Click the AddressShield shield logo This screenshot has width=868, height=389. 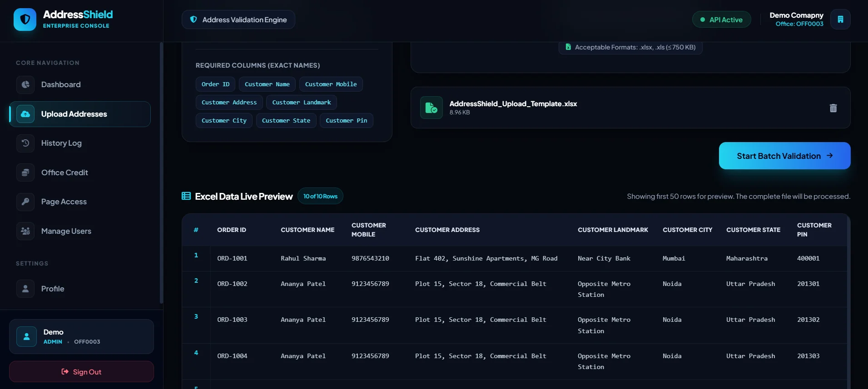tap(25, 20)
